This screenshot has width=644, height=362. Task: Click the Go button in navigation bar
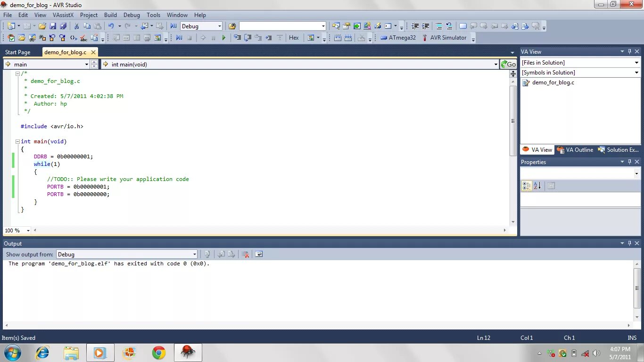509,64
